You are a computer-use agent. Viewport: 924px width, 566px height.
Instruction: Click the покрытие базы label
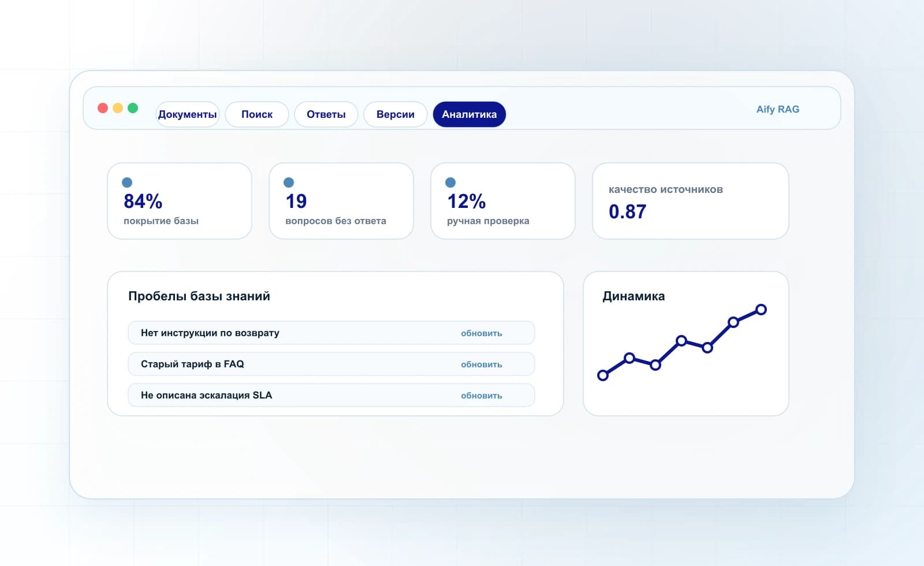(161, 221)
